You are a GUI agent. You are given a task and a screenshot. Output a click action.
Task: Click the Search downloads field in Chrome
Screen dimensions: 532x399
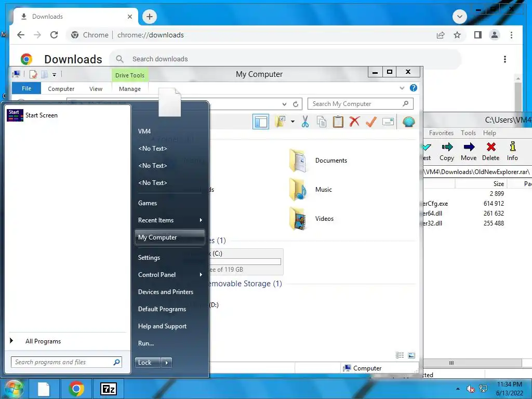click(285, 59)
